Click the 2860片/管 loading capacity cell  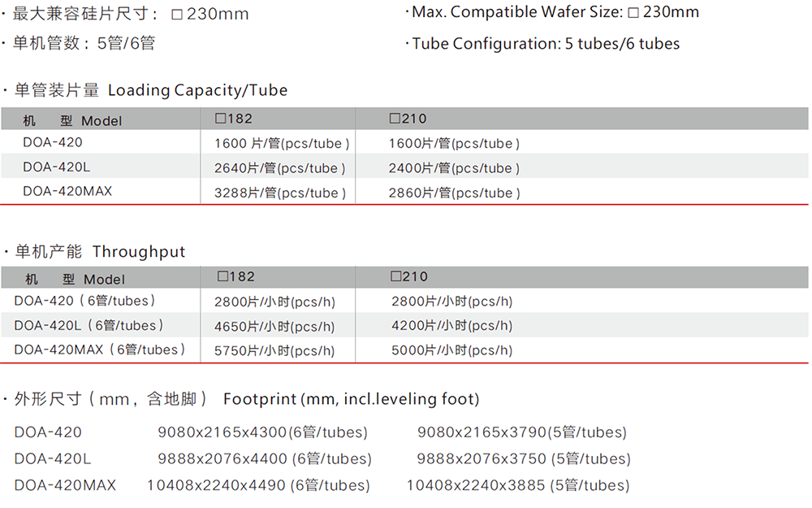click(455, 193)
